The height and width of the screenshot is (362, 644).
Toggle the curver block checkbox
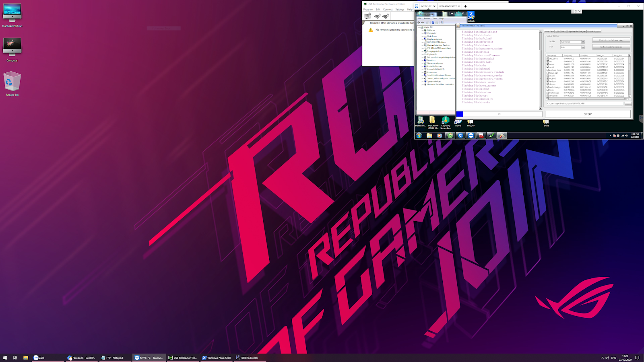(x=548, y=64)
